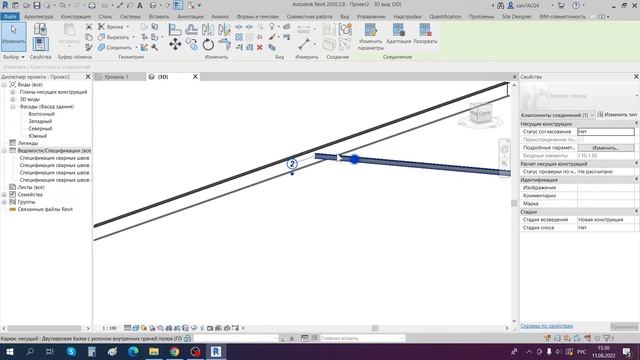Open Chrome from the taskbar
Viewport: 640px width, 360px height.
175,351
